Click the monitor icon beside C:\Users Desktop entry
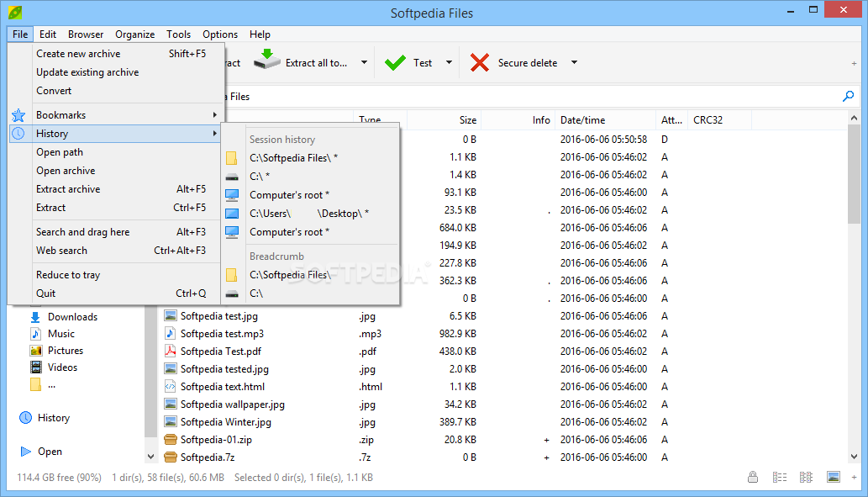 coord(232,214)
